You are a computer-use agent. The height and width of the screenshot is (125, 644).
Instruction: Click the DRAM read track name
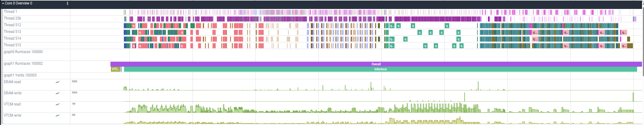point(12,82)
